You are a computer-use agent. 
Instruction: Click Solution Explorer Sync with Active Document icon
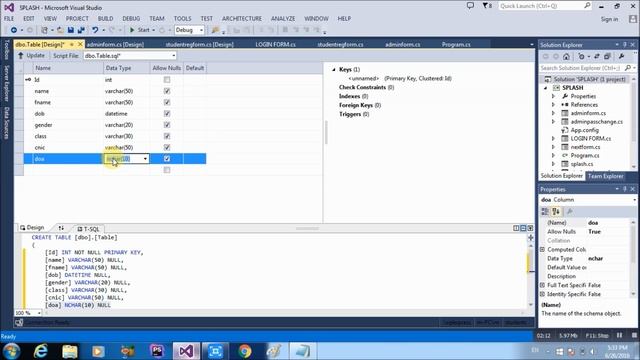pos(597,56)
